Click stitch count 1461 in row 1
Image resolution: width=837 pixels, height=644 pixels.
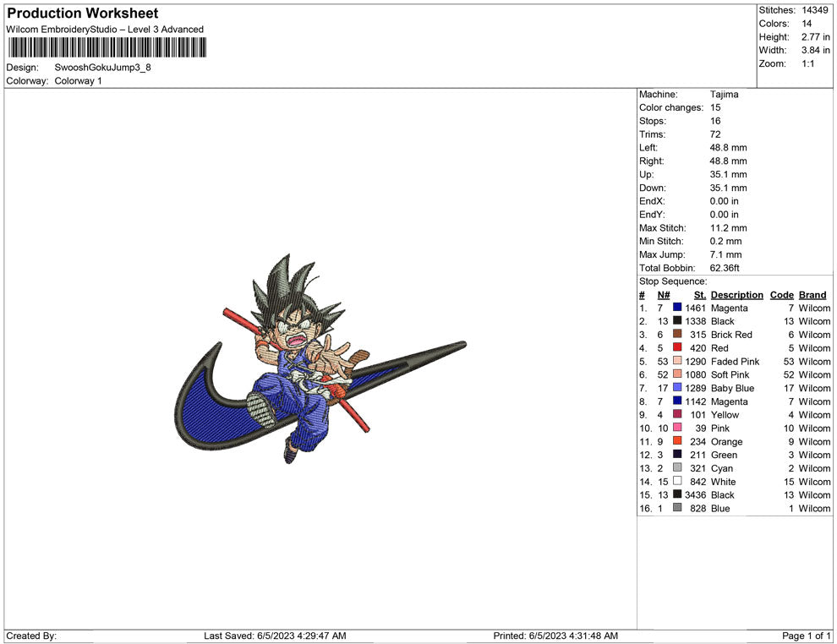coord(696,308)
